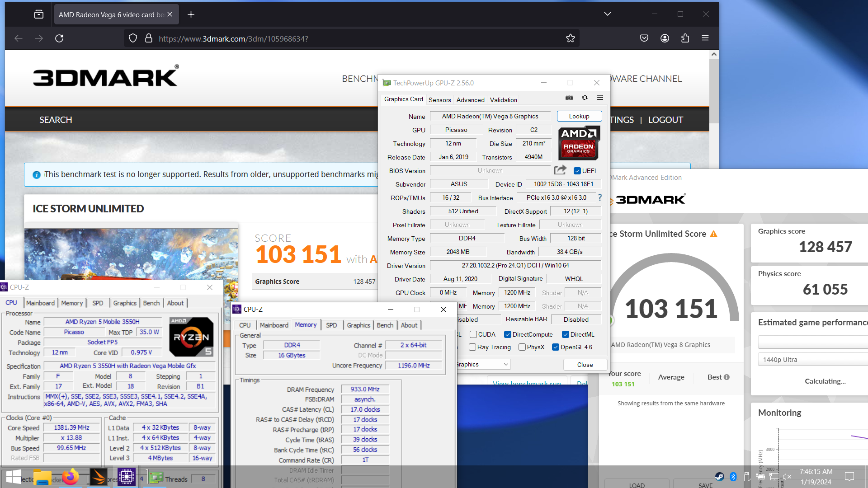Click the site padlock icon in address bar

(148, 38)
